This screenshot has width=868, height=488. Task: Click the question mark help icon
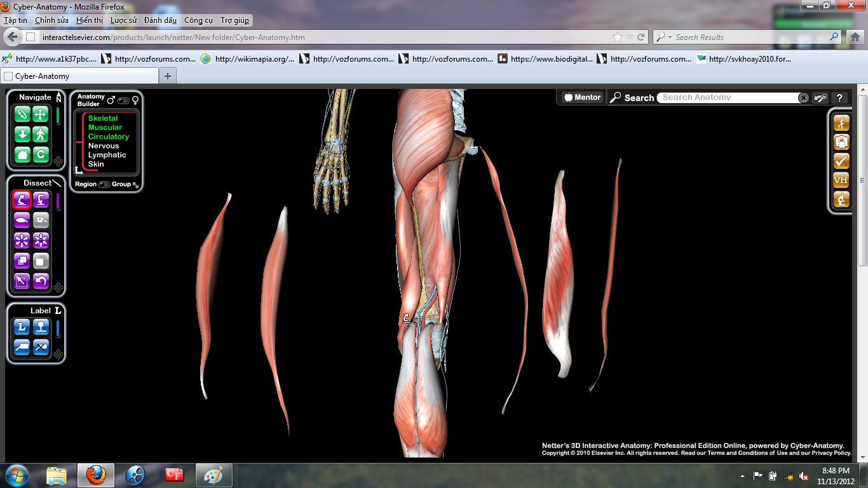click(839, 98)
